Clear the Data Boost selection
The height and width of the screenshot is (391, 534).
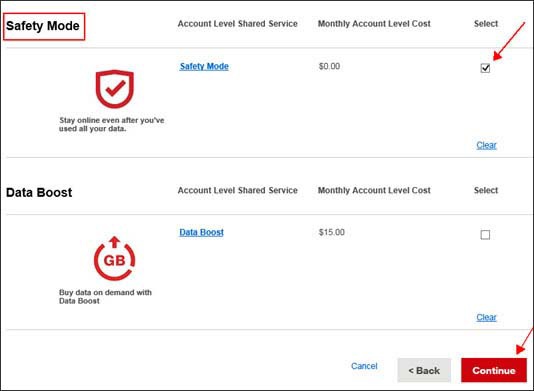point(486,317)
